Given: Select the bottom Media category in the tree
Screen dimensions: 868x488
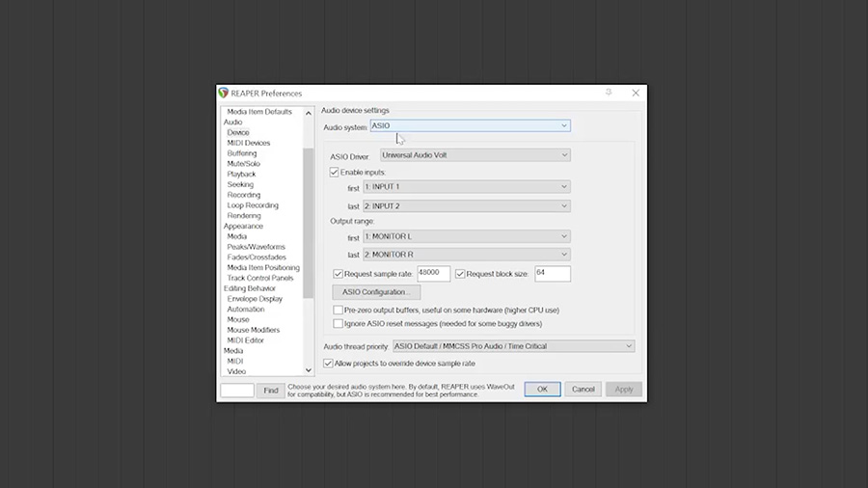Looking at the screenshot, I should point(233,351).
